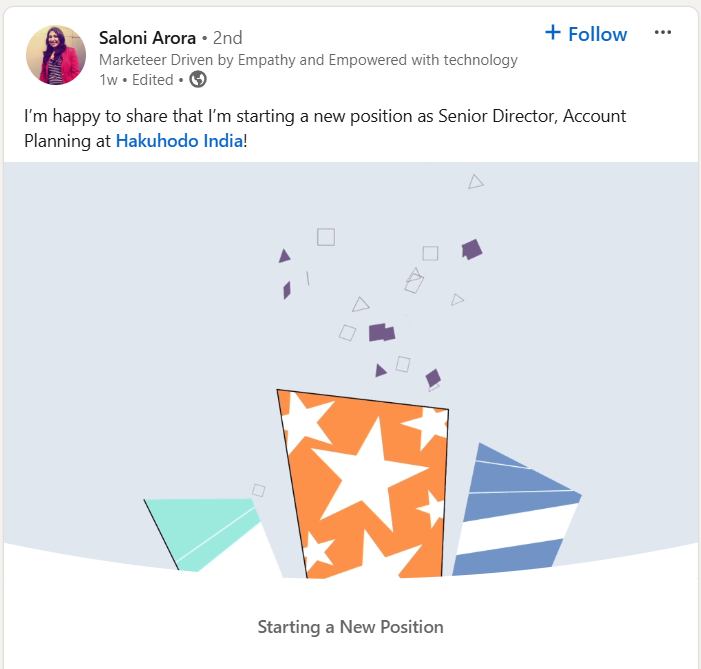Click the Saloni Arora name link

(147, 38)
